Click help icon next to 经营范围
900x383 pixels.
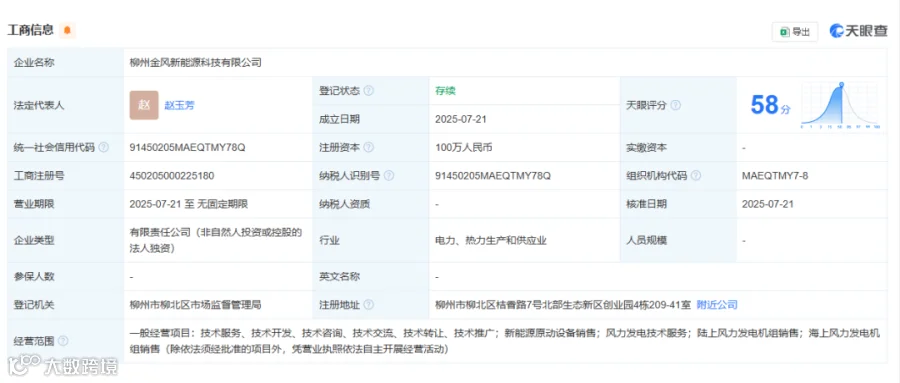(63, 341)
